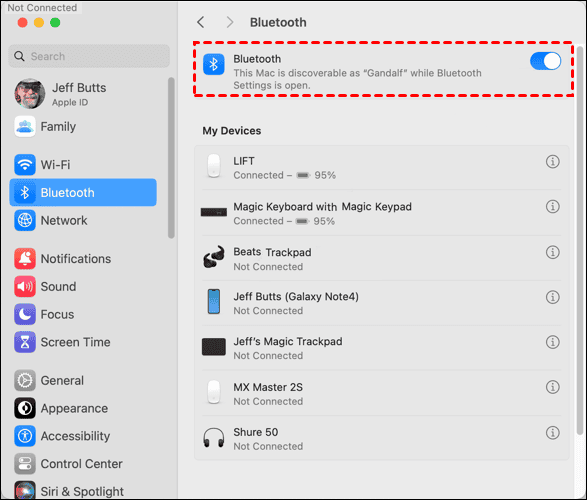
Task: Go back with the left chevron
Action: point(201,22)
